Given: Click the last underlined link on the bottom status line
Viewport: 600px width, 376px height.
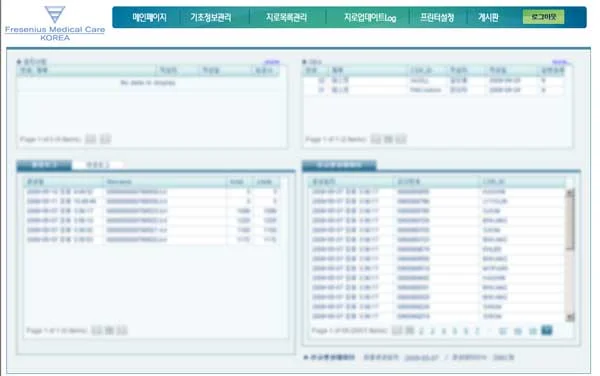Looking at the screenshot, I should coord(503,357).
